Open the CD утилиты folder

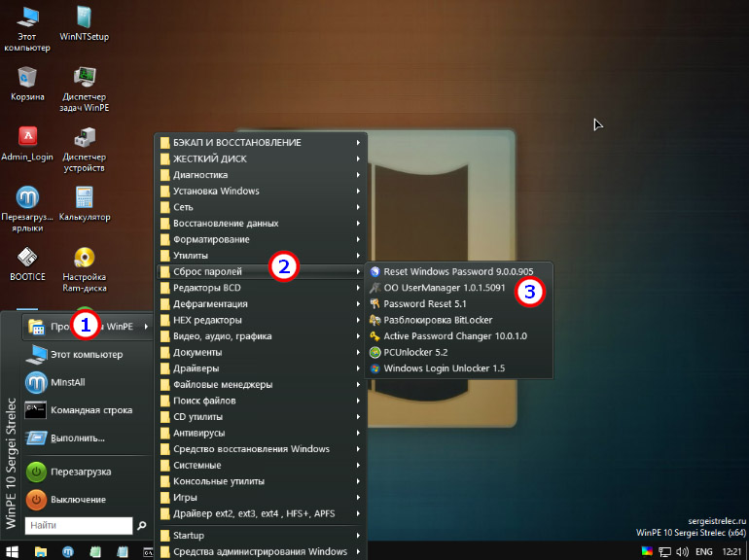262,417
